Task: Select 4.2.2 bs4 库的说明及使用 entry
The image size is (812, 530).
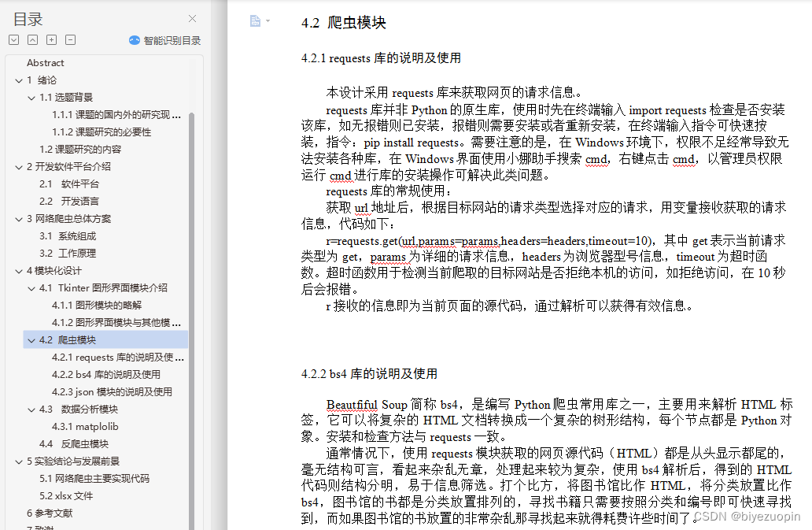Action: click(105, 375)
